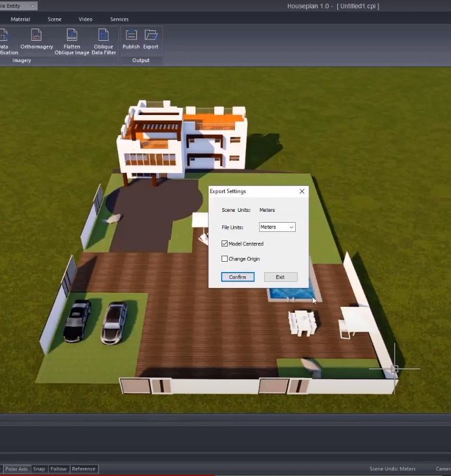Open the File Units dropdown

pyautogui.click(x=278, y=227)
